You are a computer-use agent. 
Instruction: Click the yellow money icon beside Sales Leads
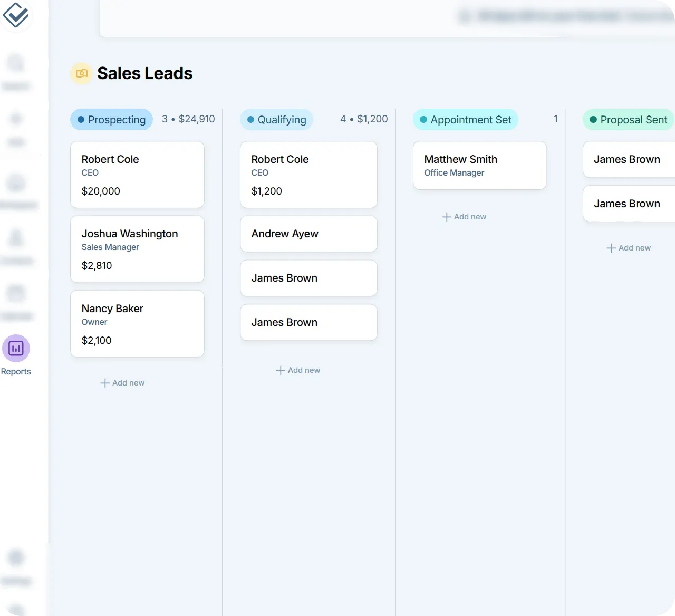click(x=82, y=73)
